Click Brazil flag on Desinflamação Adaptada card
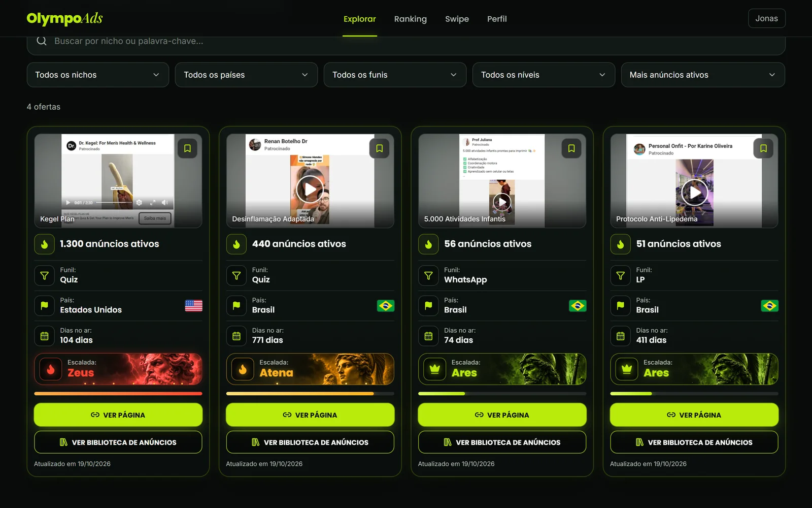This screenshot has width=812, height=508. click(x=386, y=305)
